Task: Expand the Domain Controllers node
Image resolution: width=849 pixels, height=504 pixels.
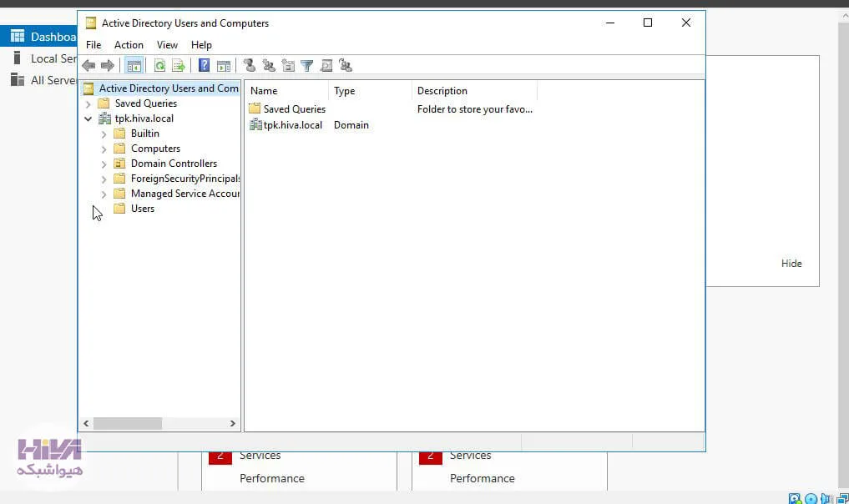Action: (x=104, y=164)
